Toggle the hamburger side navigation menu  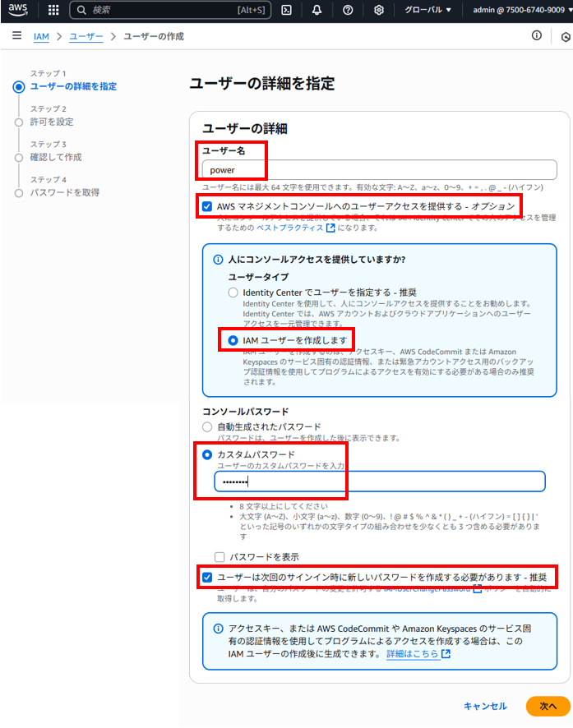pos(16,36)
